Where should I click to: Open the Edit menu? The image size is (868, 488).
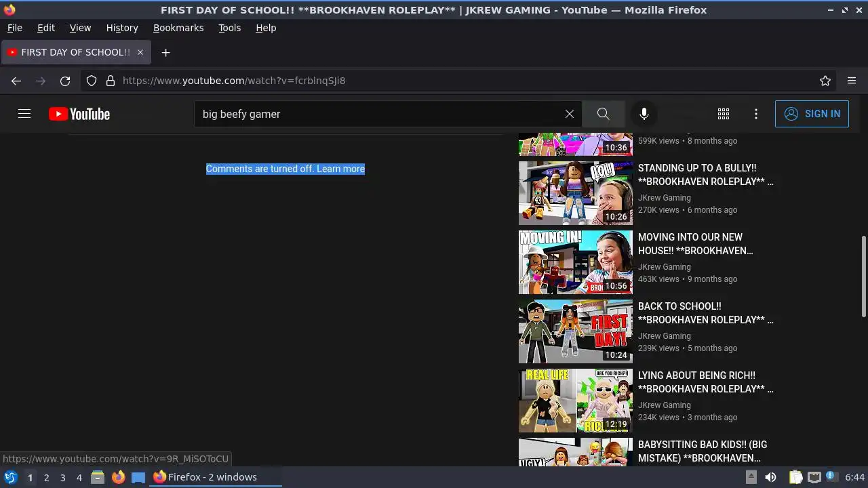[46, 28]
